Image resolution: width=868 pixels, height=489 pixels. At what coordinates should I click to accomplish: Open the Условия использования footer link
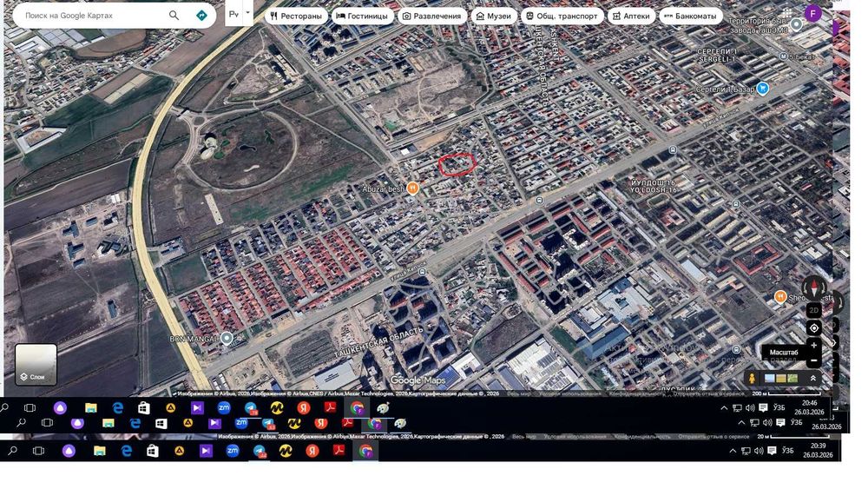[x=569, y=393]
